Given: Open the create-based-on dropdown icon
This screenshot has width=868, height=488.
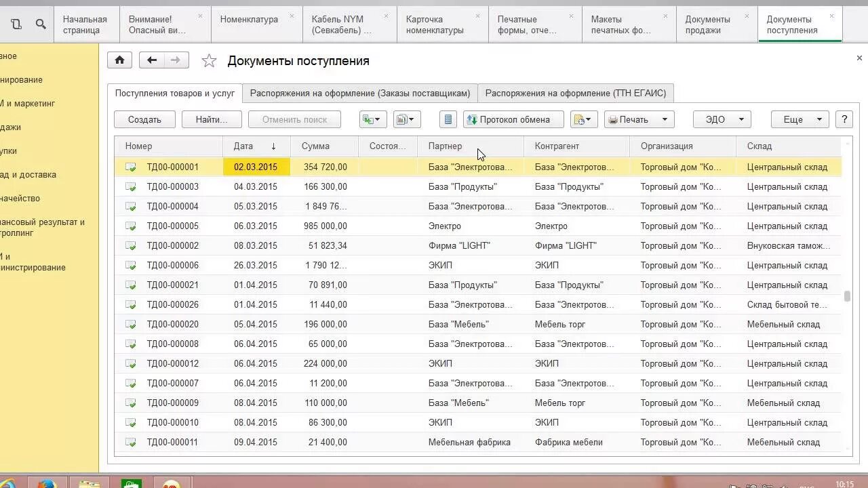Looking at the screenshot, I should [373, 119].
